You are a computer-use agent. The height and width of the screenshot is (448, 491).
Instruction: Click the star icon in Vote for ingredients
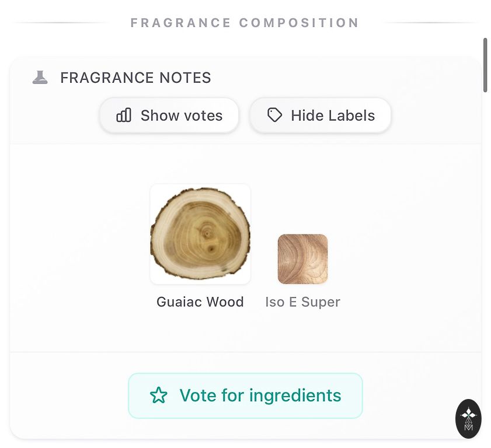(x=158, y=395)
